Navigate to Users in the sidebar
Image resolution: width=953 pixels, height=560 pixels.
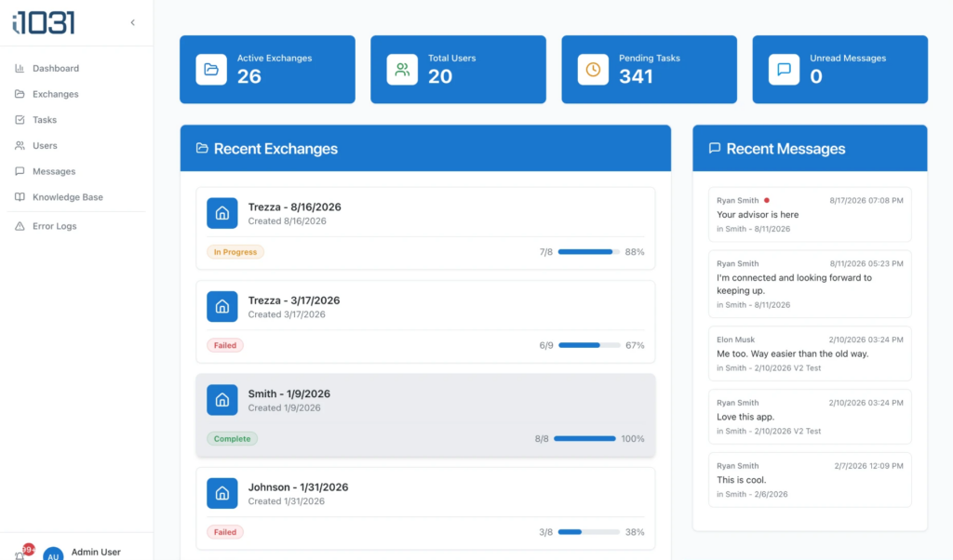(x=76, y=146)
